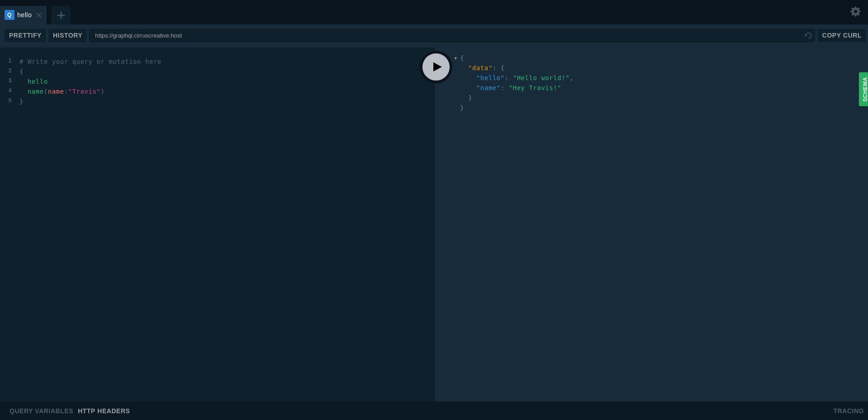Close the hello tab with the X icon
Image resolution: width=868 pixels, height=420 pixels.
[x=39, y=15]
